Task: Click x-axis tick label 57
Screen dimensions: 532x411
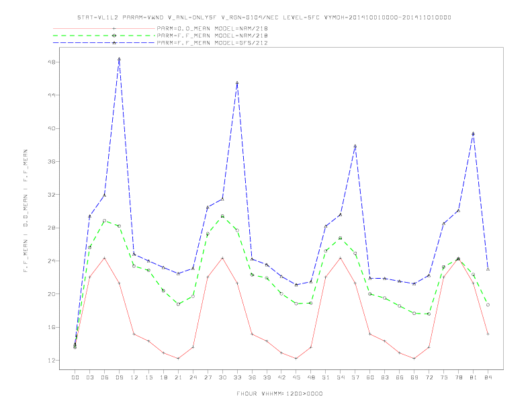Action: point(355,377)
